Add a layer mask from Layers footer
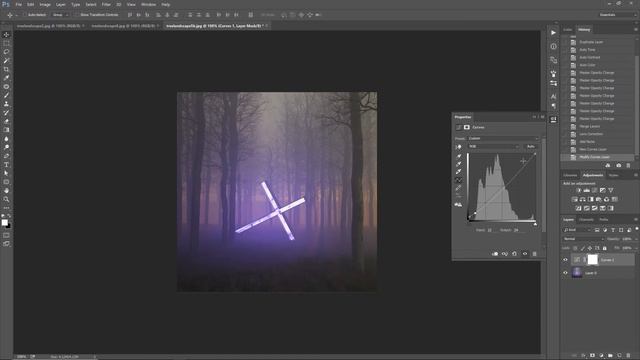640x360 pixels. coord(592,356)
